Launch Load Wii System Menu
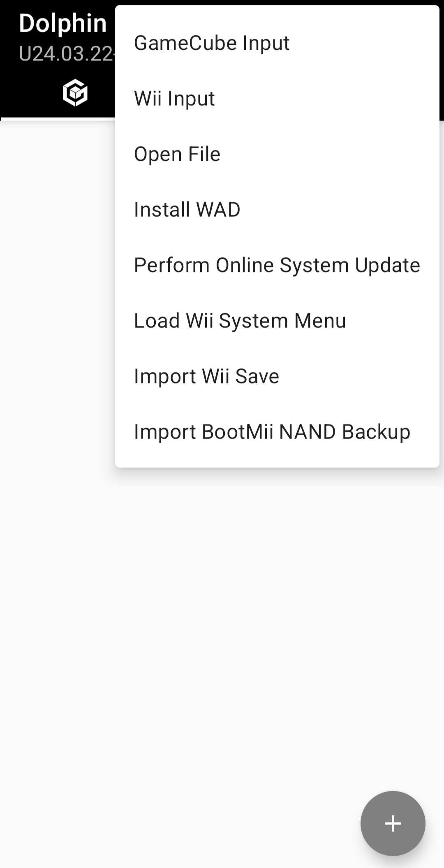The image size is (444, 868). coord(240,320)
